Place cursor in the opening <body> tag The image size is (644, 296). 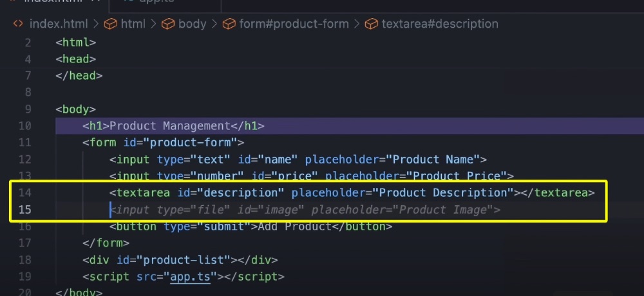[75, 109]
